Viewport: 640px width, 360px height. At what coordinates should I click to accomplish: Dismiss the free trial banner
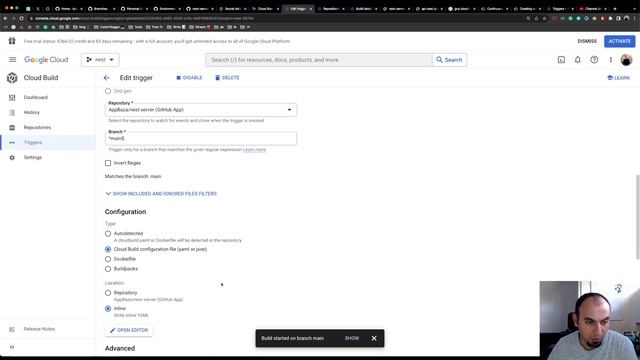587,41
